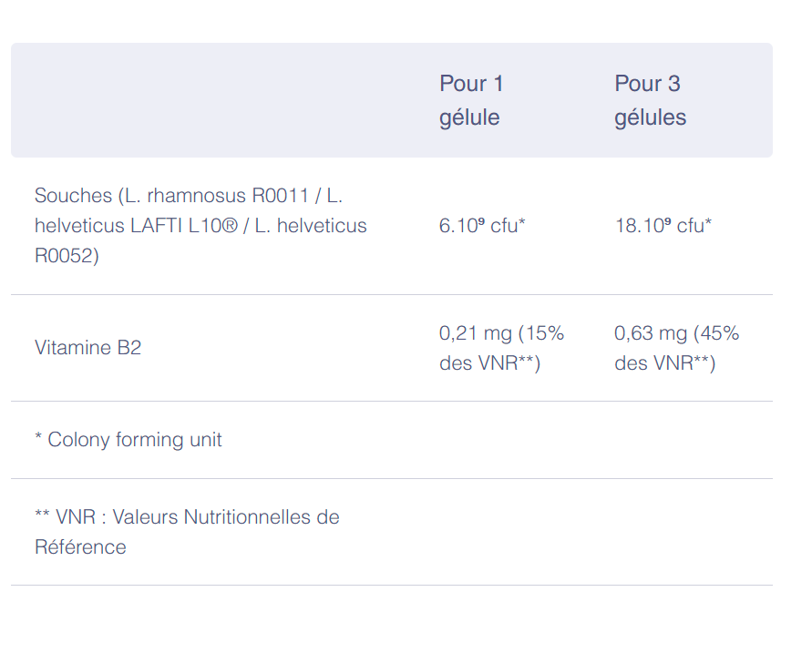Click the "Pour 1 gélule" column header

point(470,100)
